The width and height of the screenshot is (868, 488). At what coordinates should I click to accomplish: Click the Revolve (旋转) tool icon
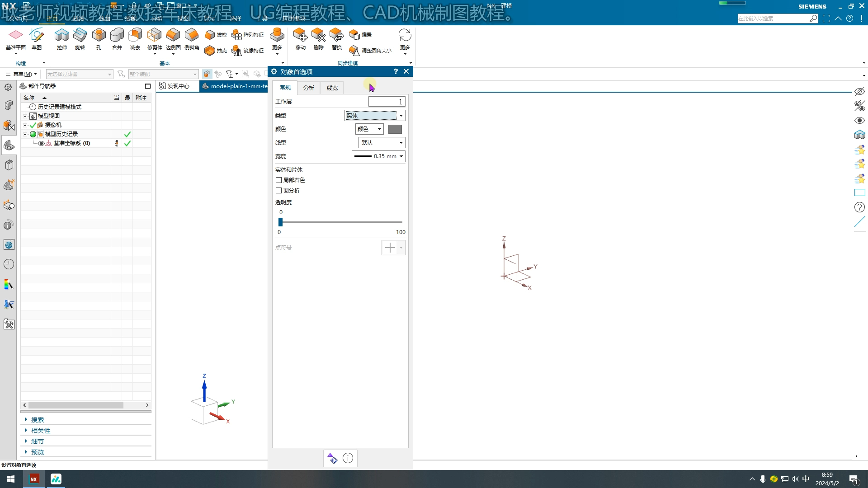pyautogui.click(x=80, y=36)
